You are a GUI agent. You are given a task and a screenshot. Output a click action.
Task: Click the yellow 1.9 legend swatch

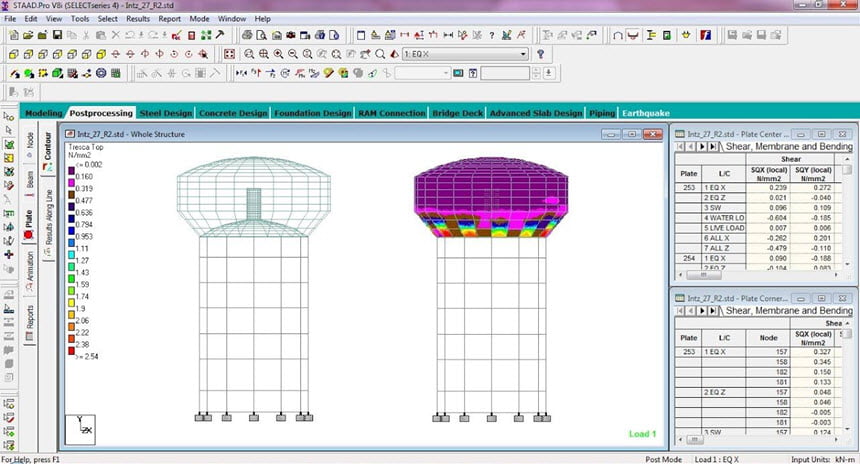[71, 303]
